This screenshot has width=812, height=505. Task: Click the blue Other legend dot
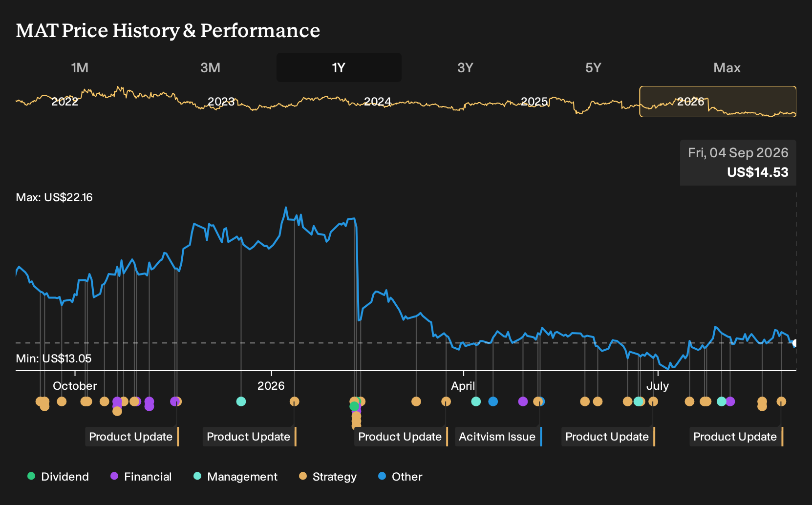[x=382, y=476]
